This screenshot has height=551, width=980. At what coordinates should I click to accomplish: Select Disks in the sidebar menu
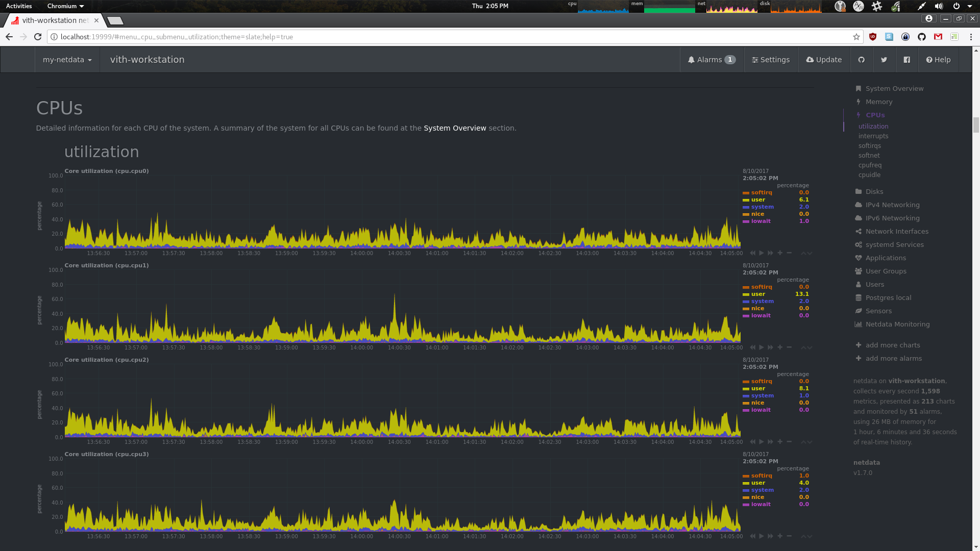click(x=874, y=191)
